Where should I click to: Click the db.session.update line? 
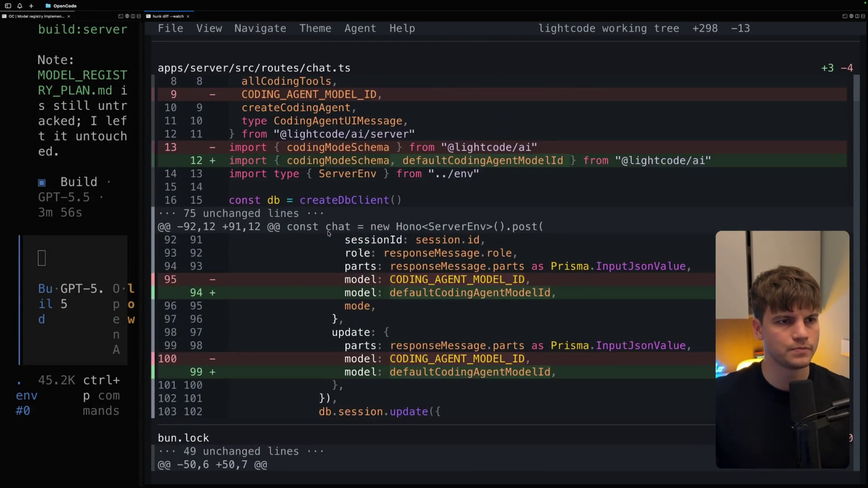pos(379,412)
